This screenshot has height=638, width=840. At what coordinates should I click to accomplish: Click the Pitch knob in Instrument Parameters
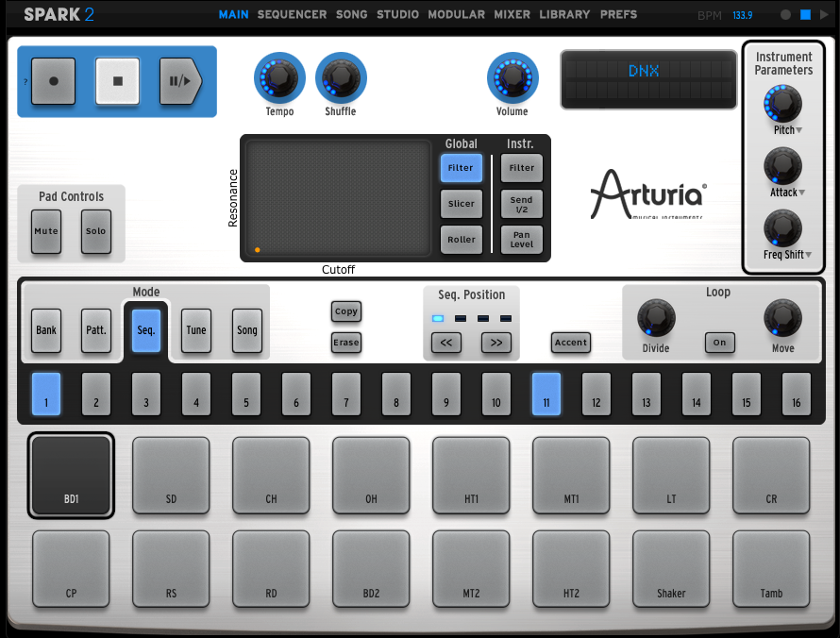point(782,104)
